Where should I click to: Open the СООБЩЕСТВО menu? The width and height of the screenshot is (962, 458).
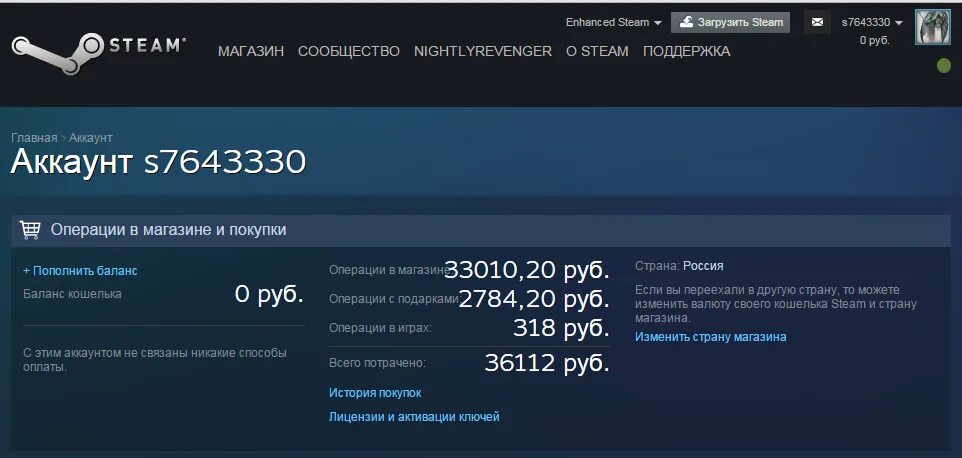[348, 52]
